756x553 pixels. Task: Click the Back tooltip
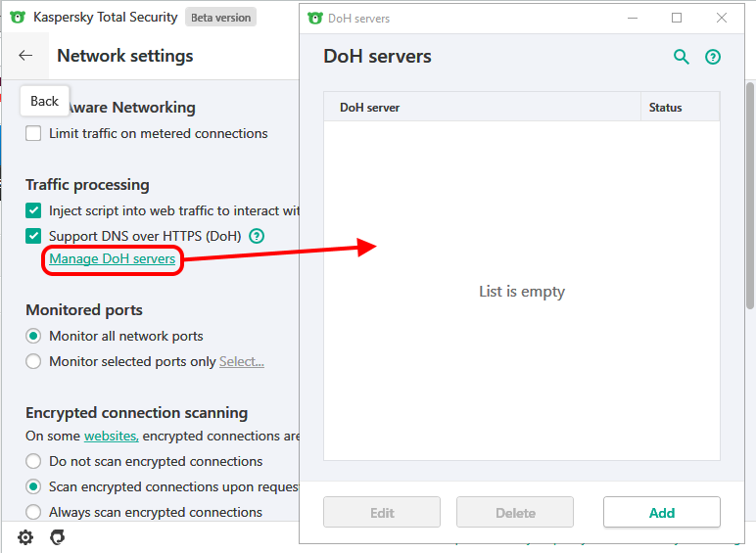44,101
